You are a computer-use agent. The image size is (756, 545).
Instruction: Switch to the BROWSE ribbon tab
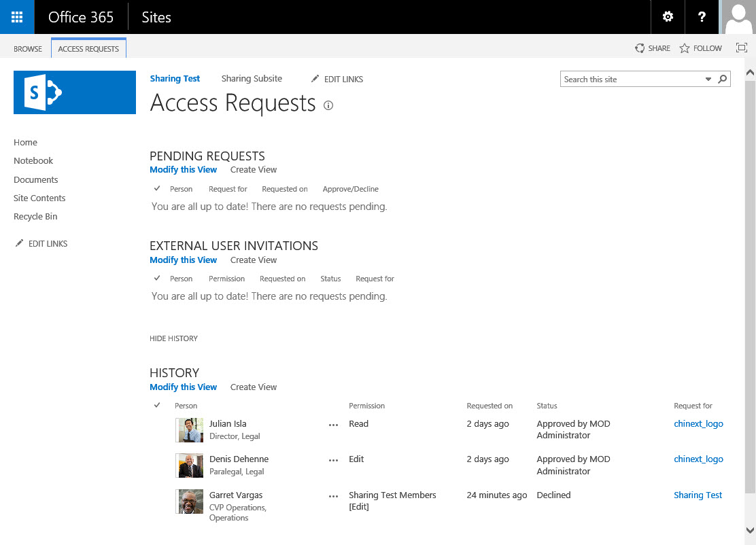pyautogui.click(x=28, y=49)
